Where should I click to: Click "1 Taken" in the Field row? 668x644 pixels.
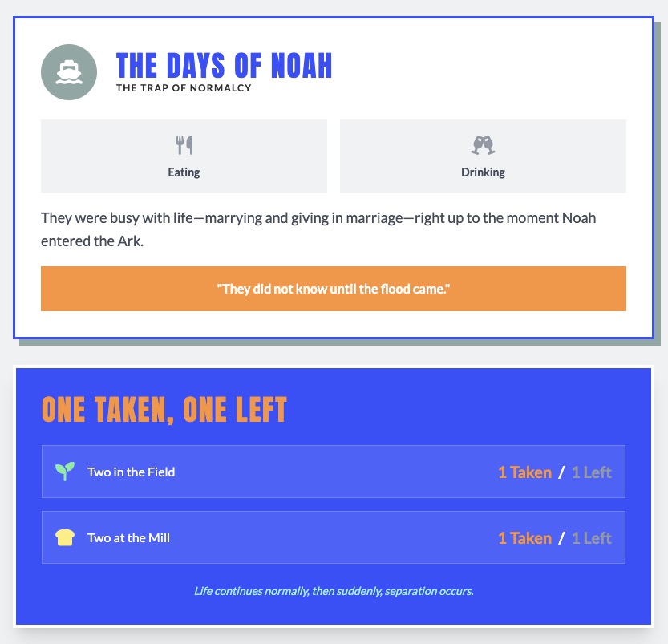524,472
